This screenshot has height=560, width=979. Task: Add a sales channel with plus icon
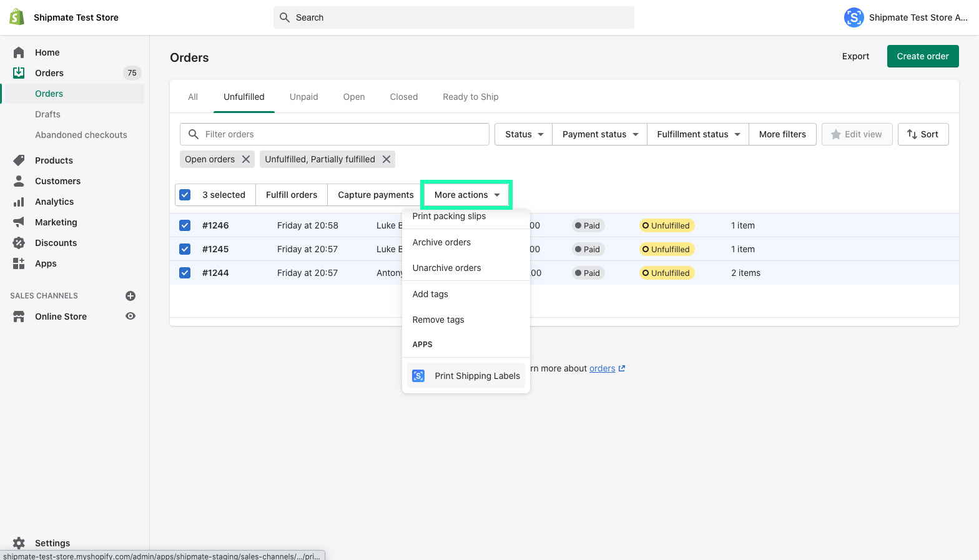[130, 296]
